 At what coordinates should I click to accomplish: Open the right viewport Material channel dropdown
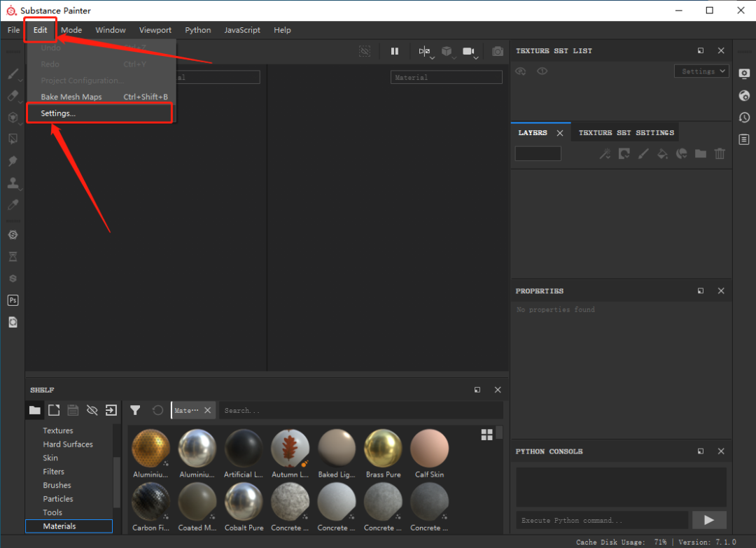(447, 77)
